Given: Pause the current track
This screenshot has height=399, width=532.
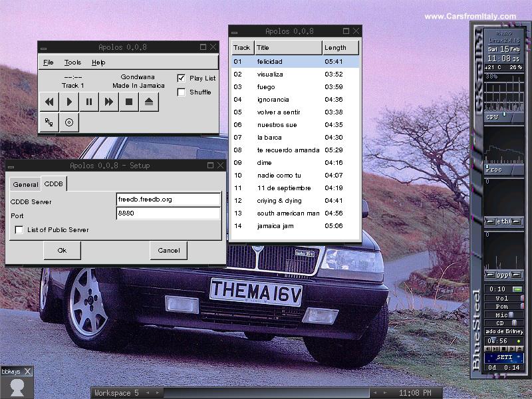Looking at the screenshot, I should pos(89,102).
